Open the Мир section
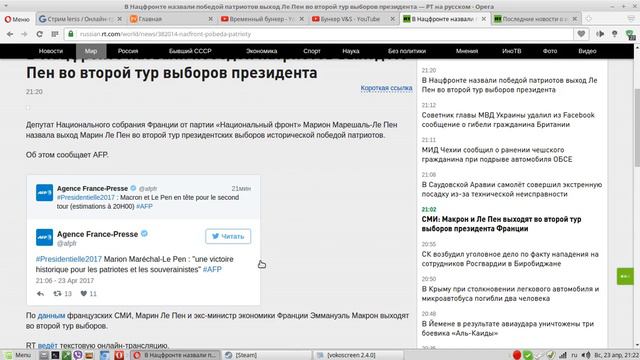 [91, 51]
